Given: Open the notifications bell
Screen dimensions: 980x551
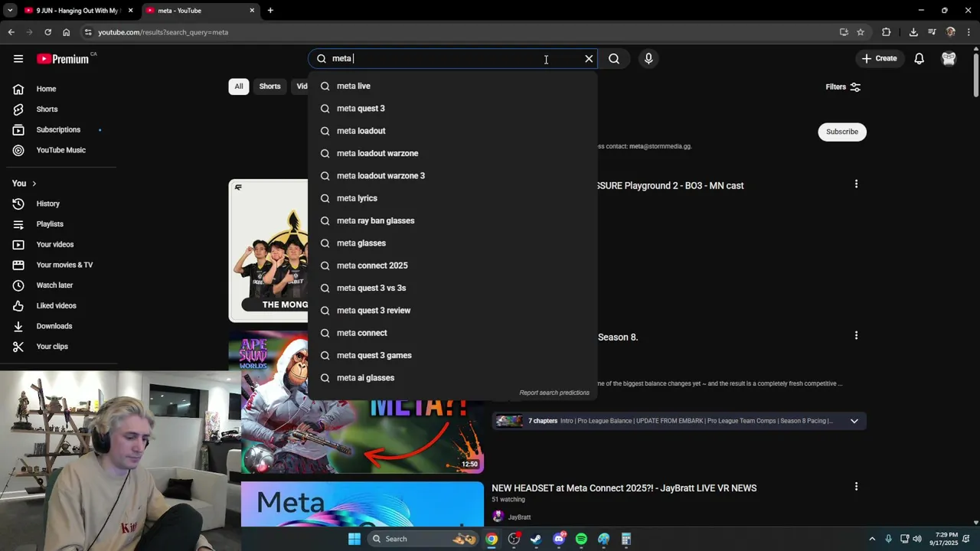Looking at the screenshot, I should click(920, 59).
